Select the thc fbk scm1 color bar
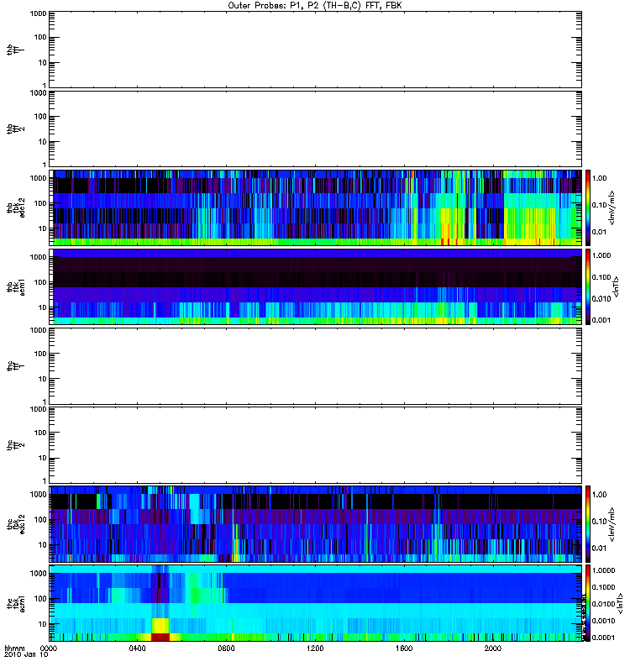630x672 pixels. 588,603
